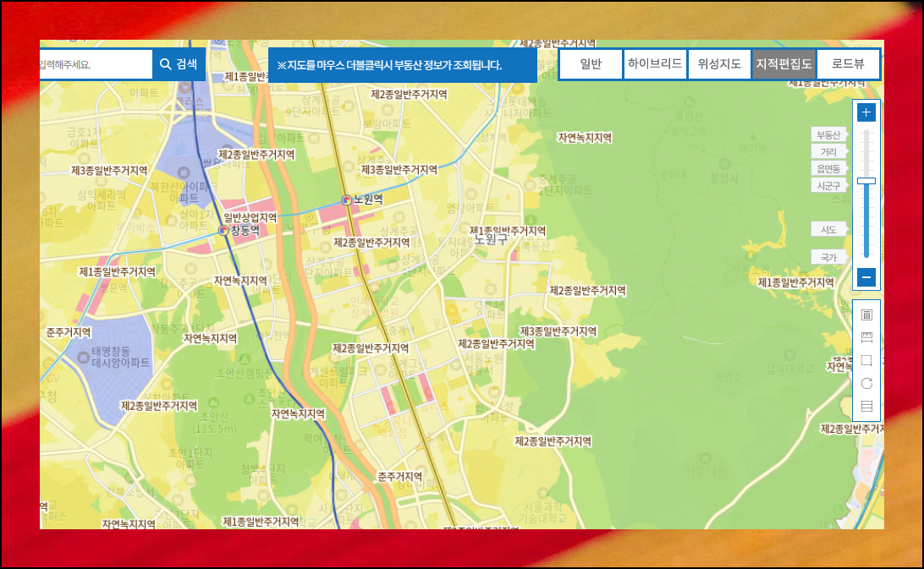Set zoom level to 시군구
The width and height of the screenshot is (924, 569).
pos(828,185)
